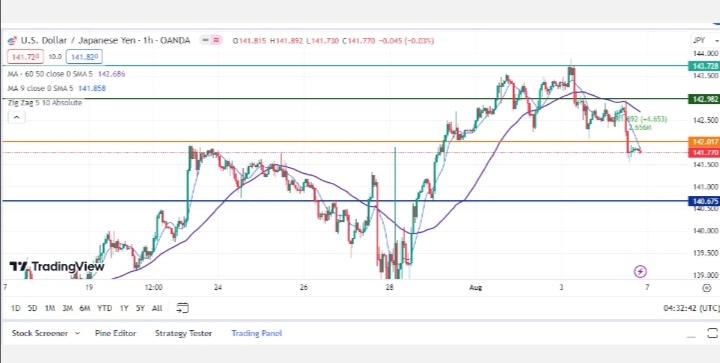The width and height of the screenshot is (720, 363).
Task: Maximize the bottom panel icon
Action: (x=713, y=333)
